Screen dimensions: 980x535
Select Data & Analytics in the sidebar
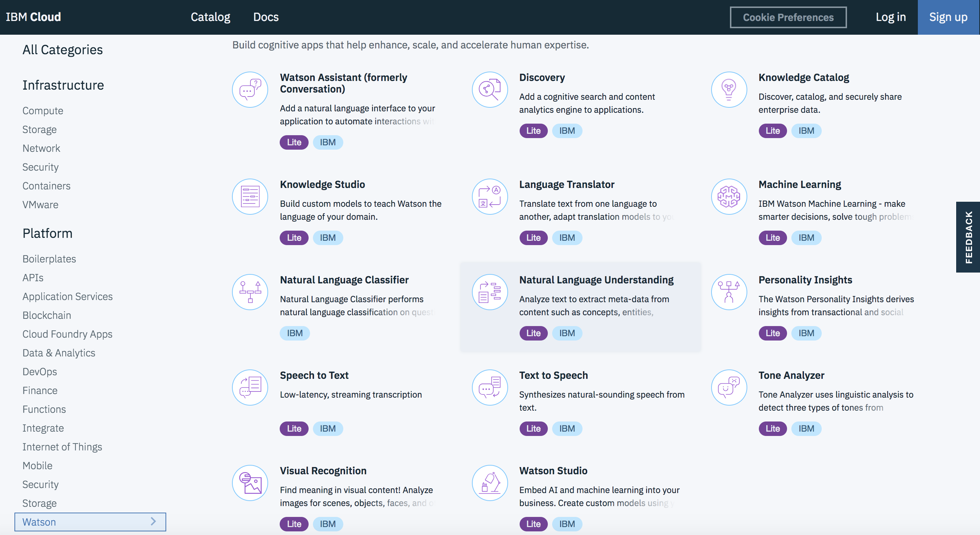point(59,353)
